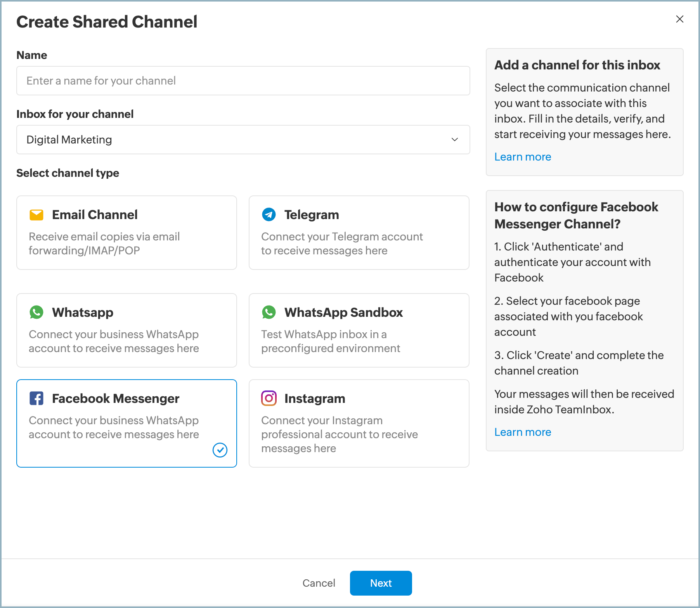The height and width of the screenshot is (608, 700).
Task: Click step 2 'Select your facebook page' instruction
Action: pos(568,316)
